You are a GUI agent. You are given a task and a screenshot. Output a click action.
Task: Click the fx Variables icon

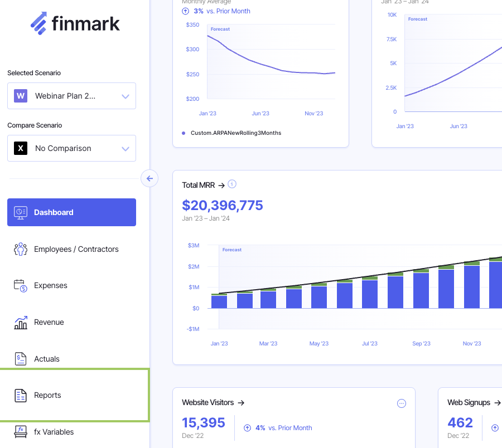point(21,432)
